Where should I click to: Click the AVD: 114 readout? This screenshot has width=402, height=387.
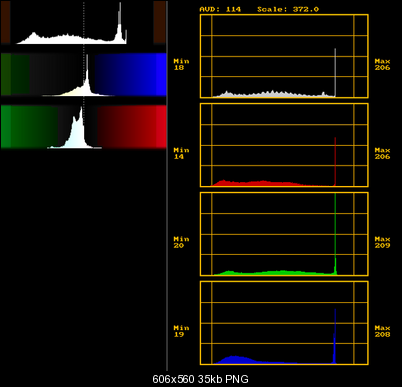(x=220, y=9)
